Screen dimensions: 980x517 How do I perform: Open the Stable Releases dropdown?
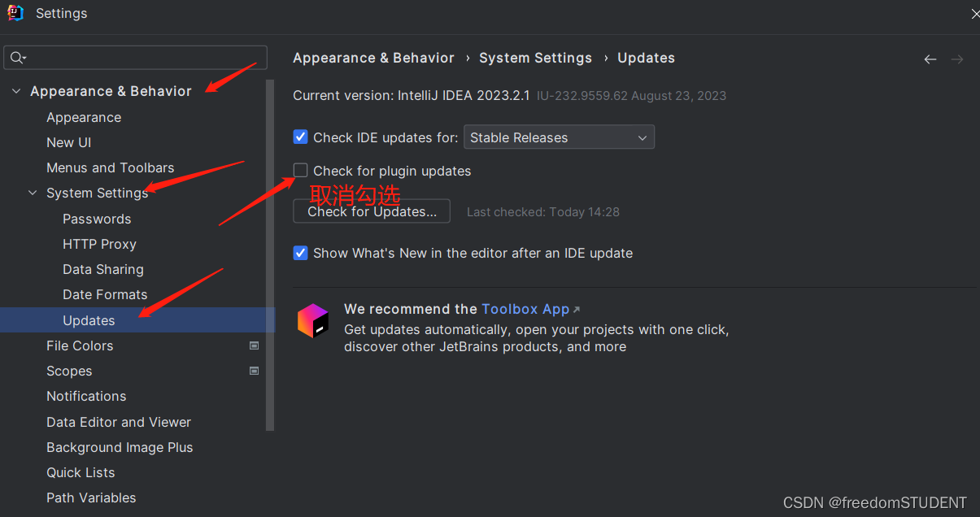[x=559, y=137]
